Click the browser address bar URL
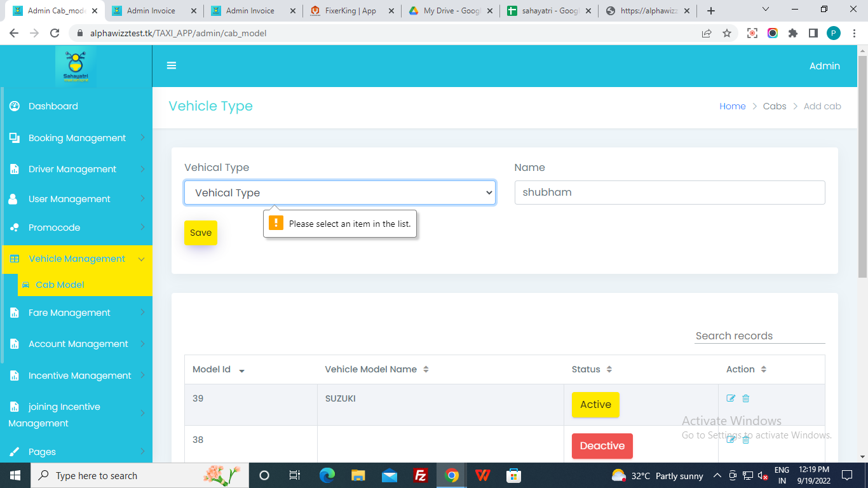 tap(179, 33)
